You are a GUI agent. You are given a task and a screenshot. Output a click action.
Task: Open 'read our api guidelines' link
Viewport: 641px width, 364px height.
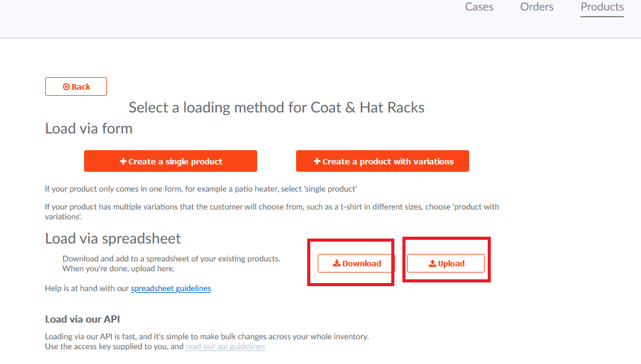pos(225,346)
